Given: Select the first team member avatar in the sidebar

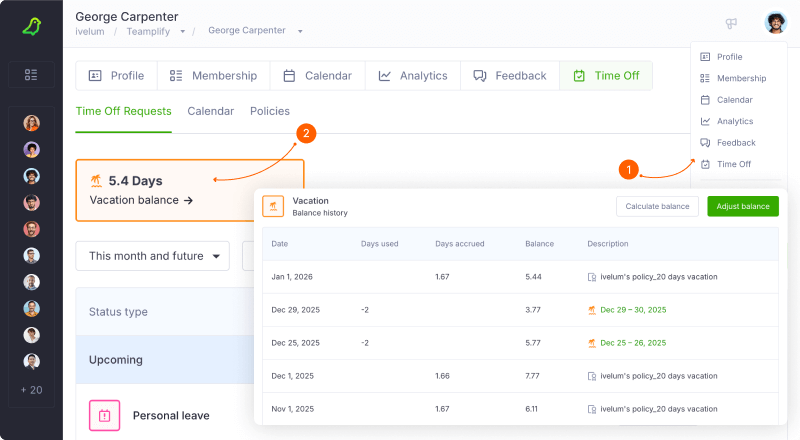Looking at the screenshot, I should [32, 123].
